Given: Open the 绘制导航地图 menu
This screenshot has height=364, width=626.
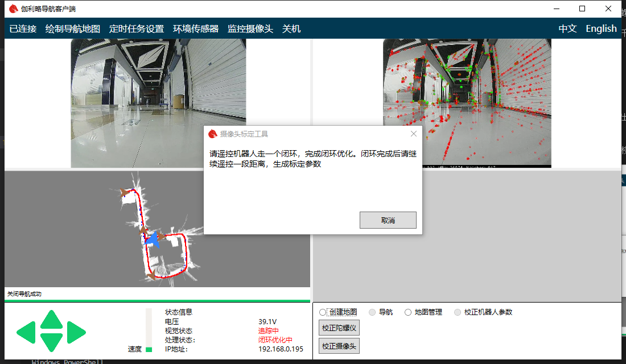Looking at the screenshot, I should [73, 29].
